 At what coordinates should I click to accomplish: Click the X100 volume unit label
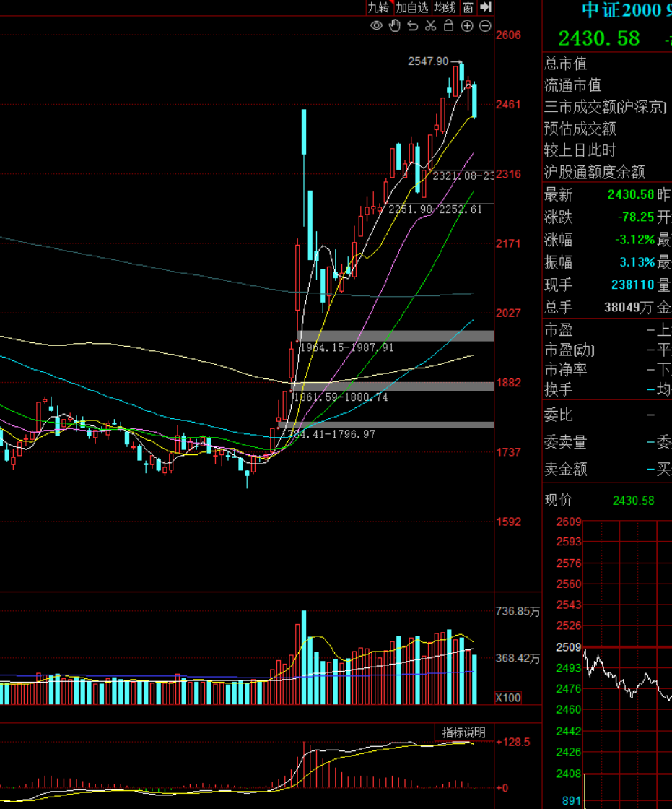pyautogui.click(x=508, y=698)
